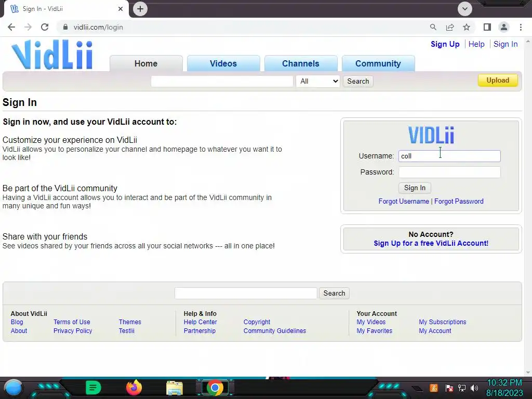Open the Partnership link

(x=199, y=331)
